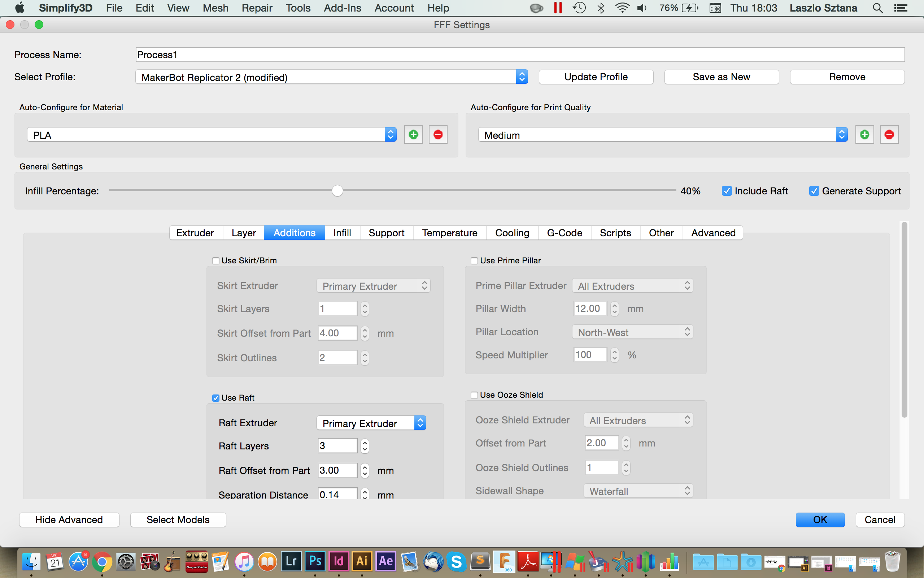This screenshot has height=578, width=924.
Task: Open Fusion 360 in the dock
Action: click(504, 562)
